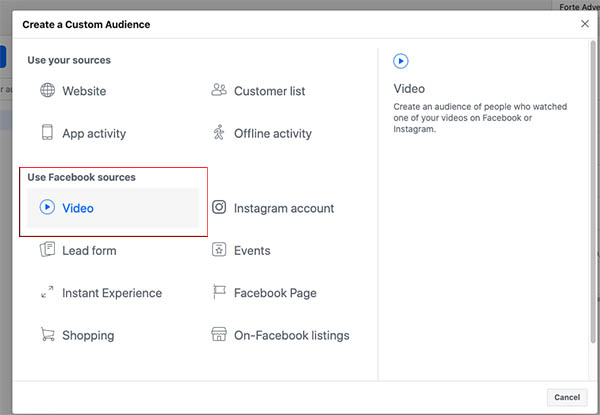Click the Instant Experience expand arrows icon
This screenshot has height=415, width=600.
coord(47,292)
